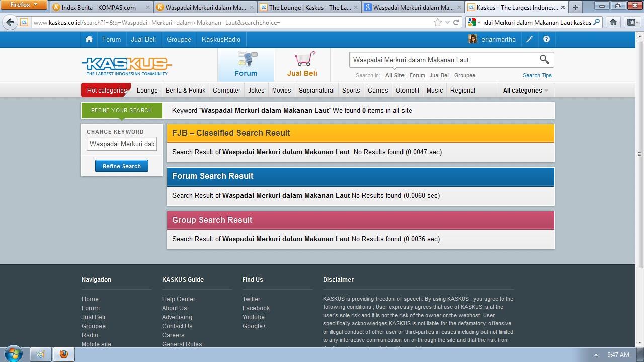The height and width of the screenshot is (362, 644).
Task: Click the site identity icon in address bar
Action: point(24,22)
